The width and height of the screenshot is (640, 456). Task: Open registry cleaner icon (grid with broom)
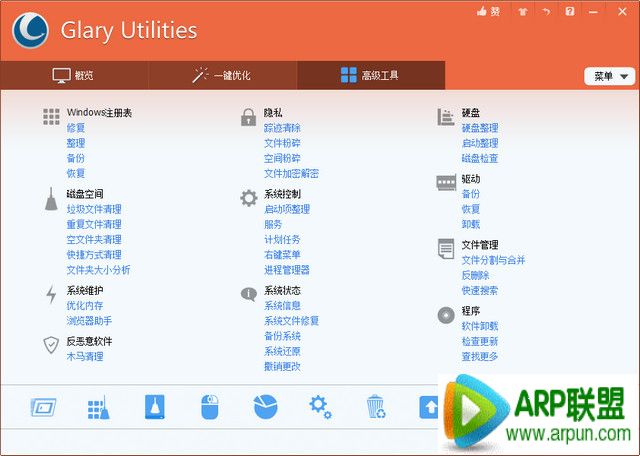[x=99, y=407]
